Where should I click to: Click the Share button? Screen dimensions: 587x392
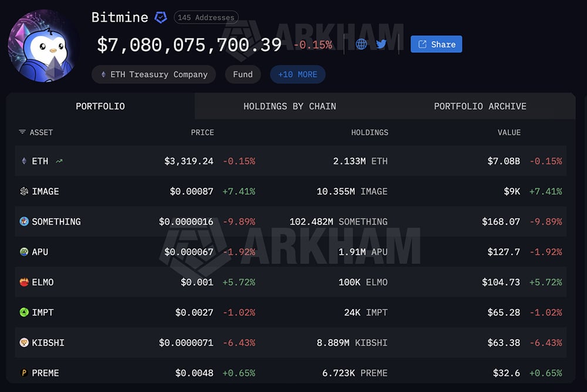436,44
